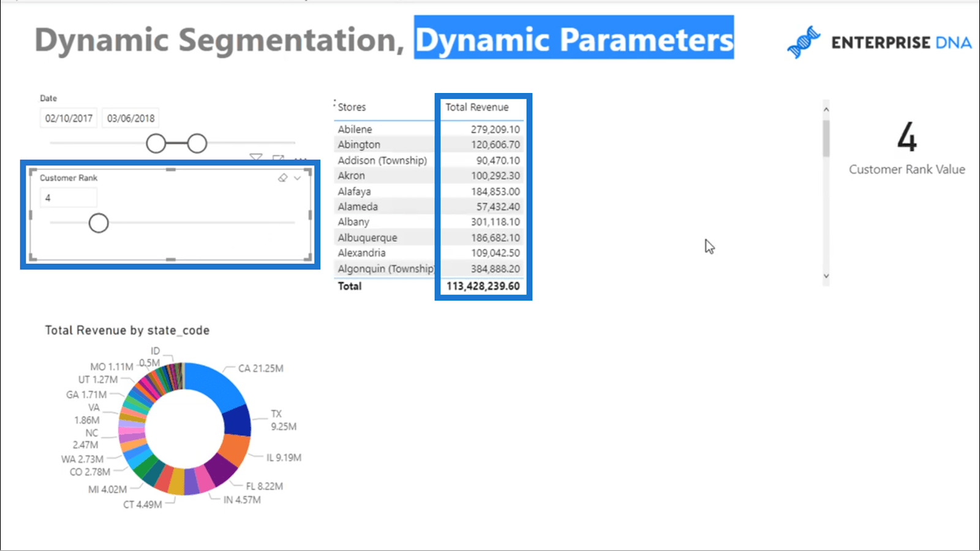Click the UT 1.27M data label

coord(98,380)
